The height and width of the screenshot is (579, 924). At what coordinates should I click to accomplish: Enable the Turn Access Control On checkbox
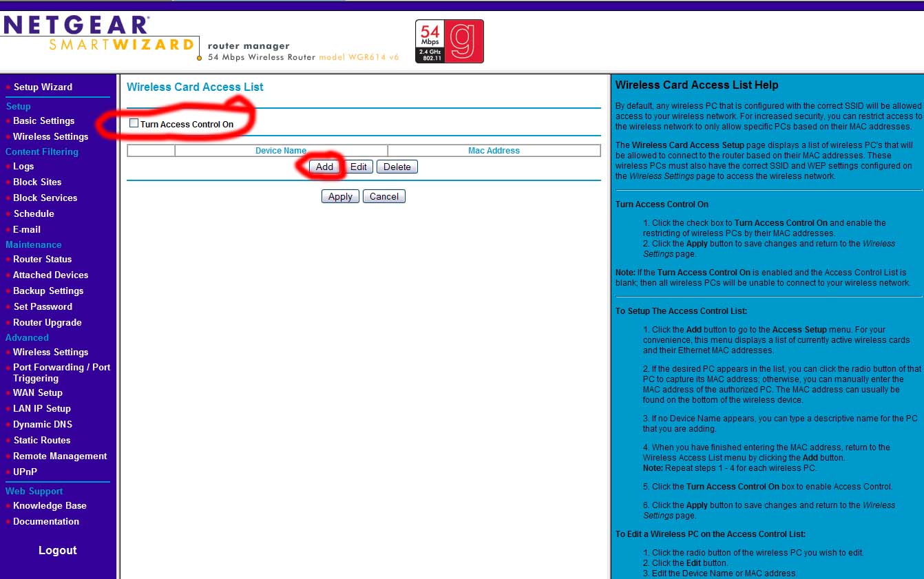[x=134, y=123]
